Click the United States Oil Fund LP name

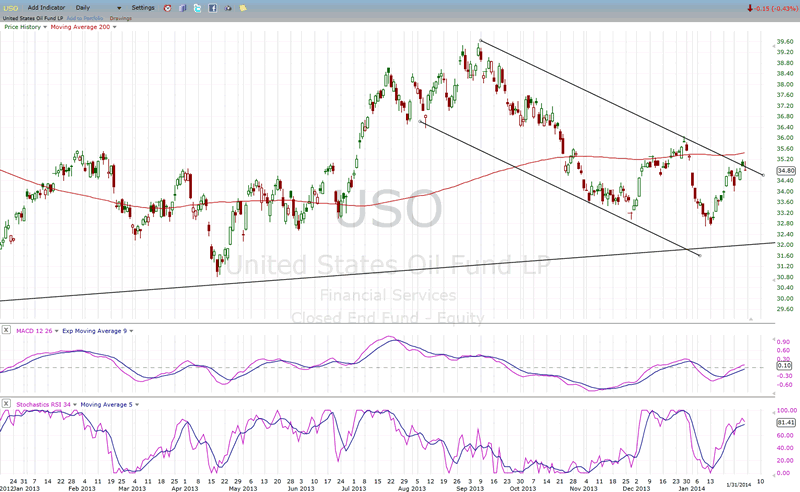coord(33,18)
